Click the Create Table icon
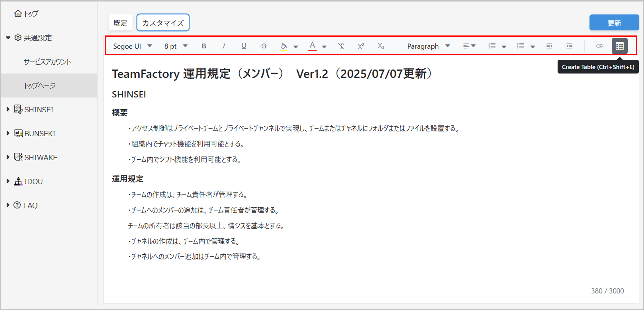 point(619,46)
